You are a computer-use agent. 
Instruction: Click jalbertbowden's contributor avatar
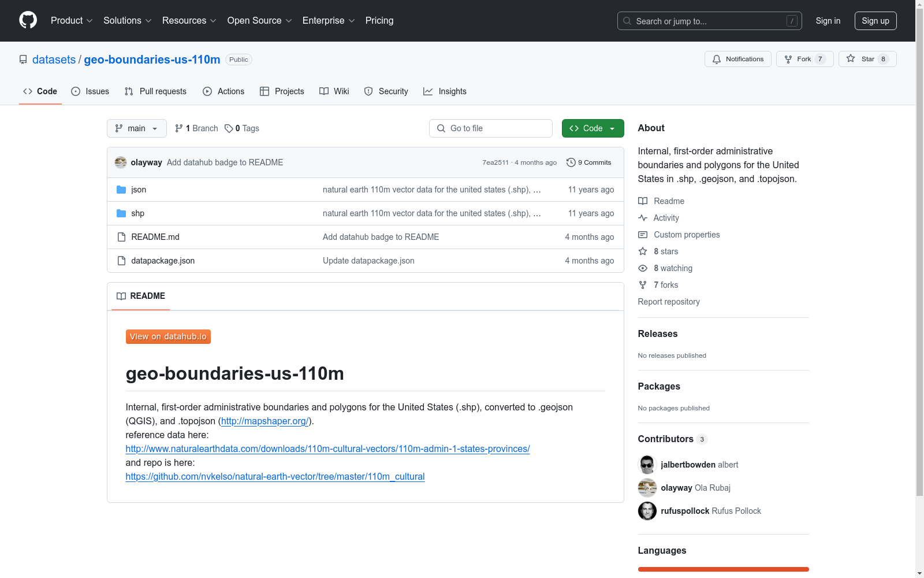pyautogui.click(x=647, y=465)
